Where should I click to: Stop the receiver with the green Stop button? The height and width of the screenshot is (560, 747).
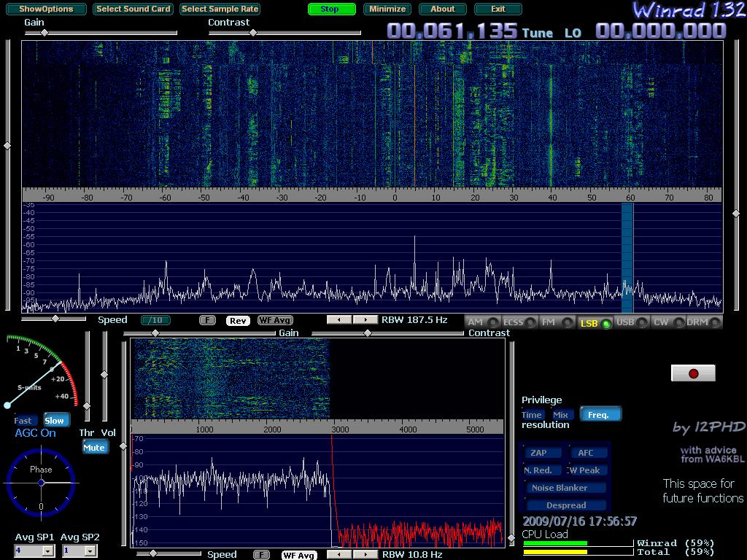(332, 9)
